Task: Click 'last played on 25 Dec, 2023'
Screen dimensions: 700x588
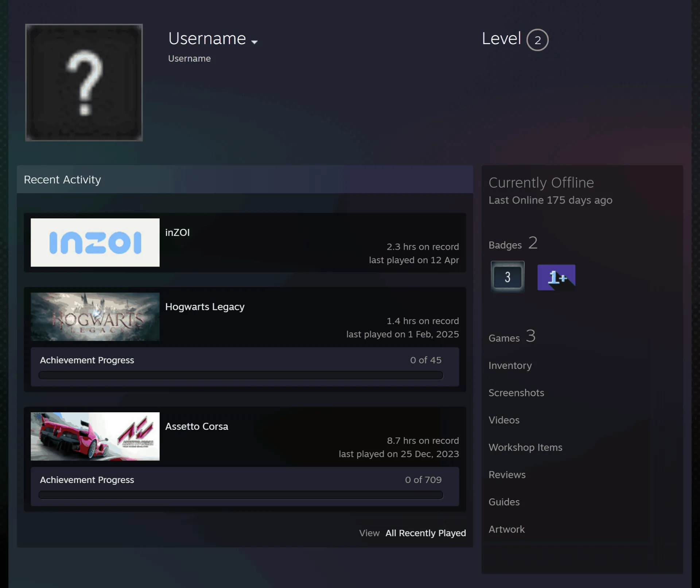Action: 399,454
